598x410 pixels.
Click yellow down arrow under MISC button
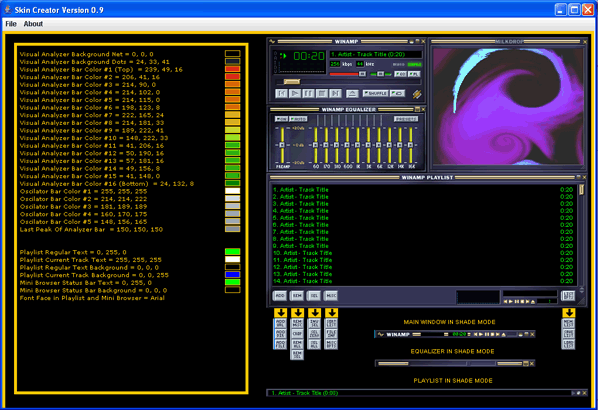pyautogui.click(x=331, y=313)
